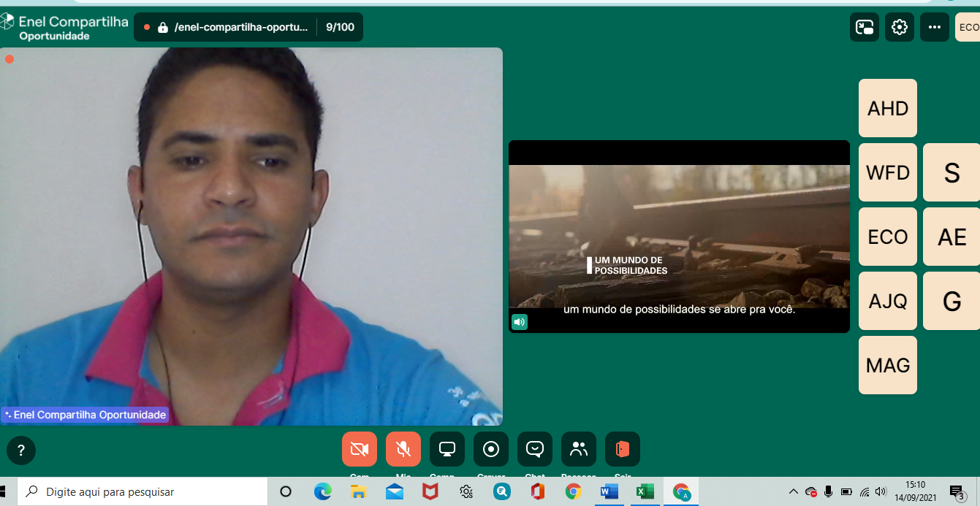The image size is (980, 506).
Task: Select the AHD participant tile
Action: click(887, 108)
